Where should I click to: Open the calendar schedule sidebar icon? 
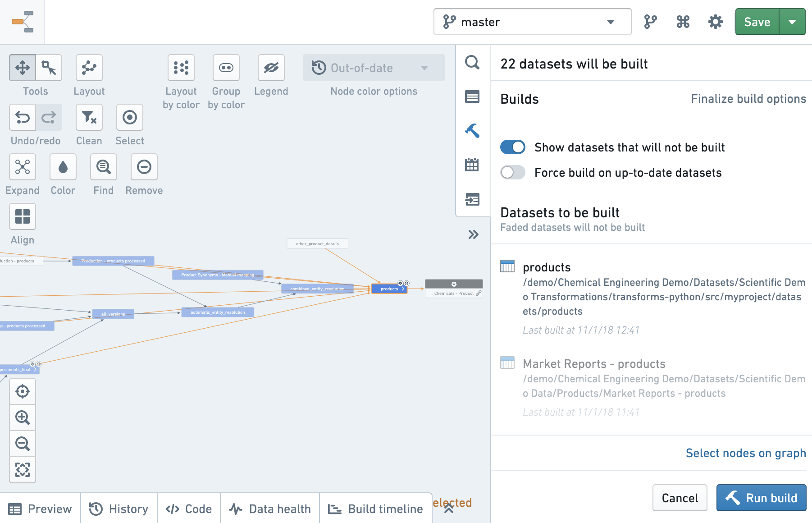pos(472,165)
